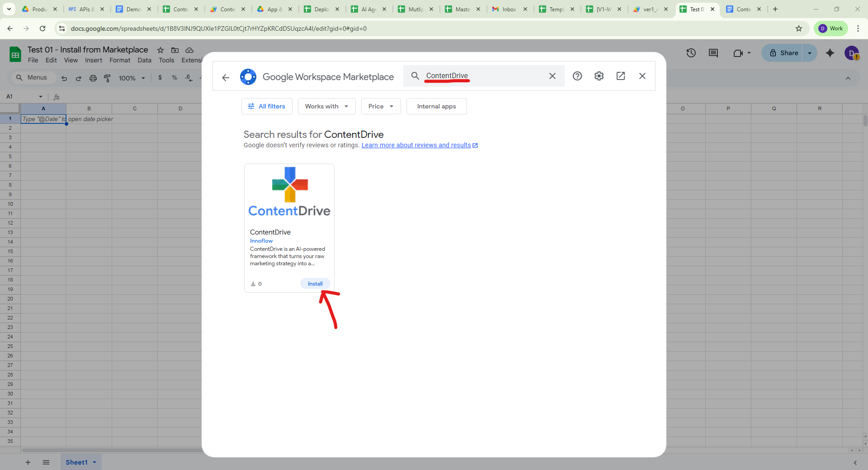Click the ContentDrive search field
Viewport: 868px width, 470px height.
484,76
